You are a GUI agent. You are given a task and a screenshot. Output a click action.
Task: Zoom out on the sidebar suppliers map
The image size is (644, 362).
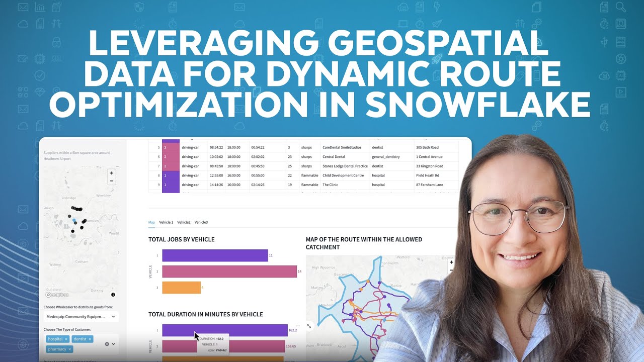pyautogui.click(x=112, y=180)
